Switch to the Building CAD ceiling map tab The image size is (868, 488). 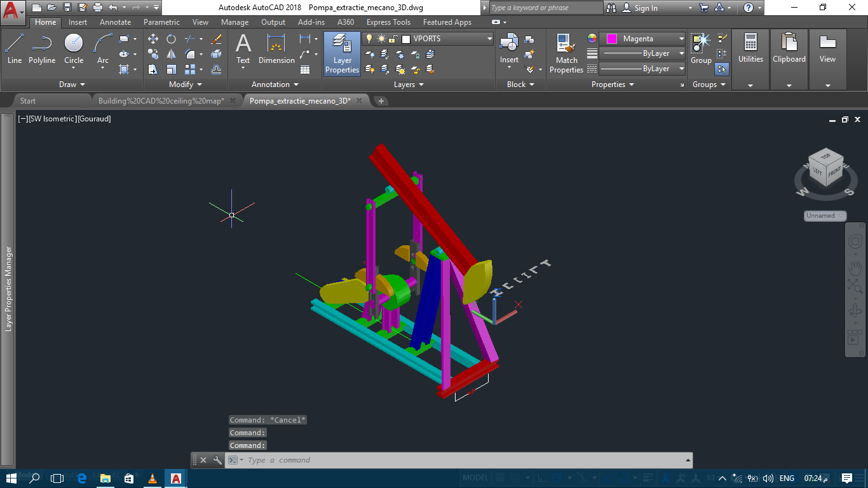161,101
